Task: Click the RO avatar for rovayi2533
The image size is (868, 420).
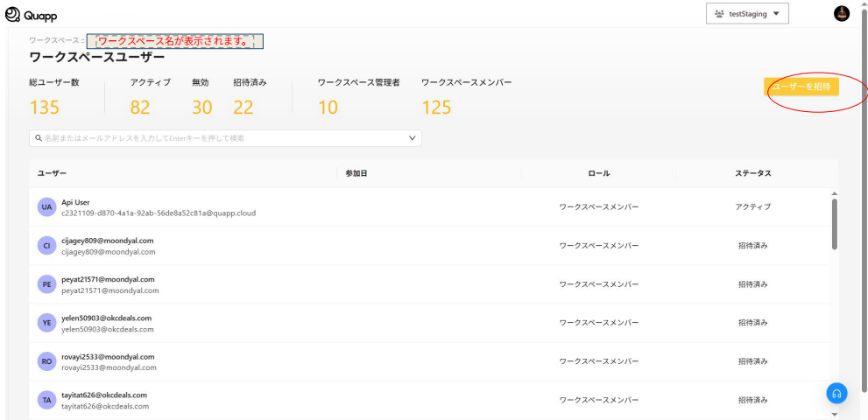Action: [x=46, y=361]
